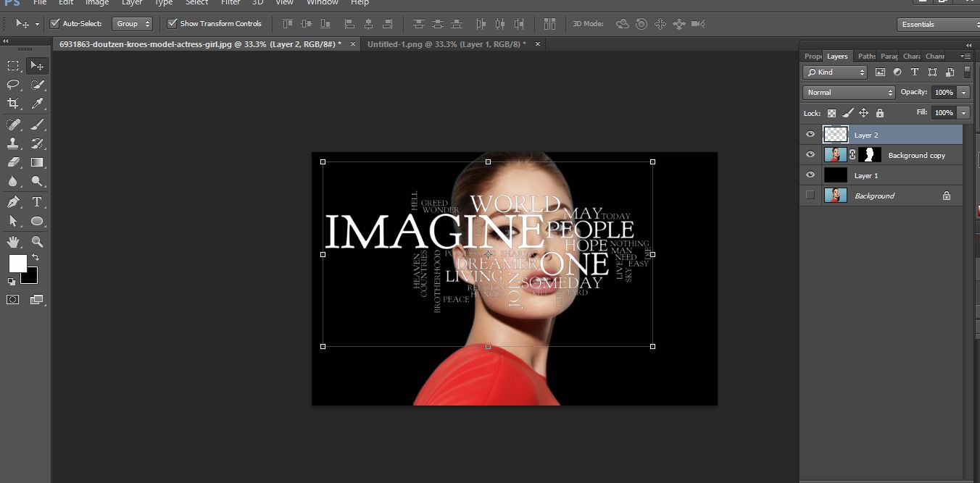Uncheck Show Transform Controls

pos(172,23)
